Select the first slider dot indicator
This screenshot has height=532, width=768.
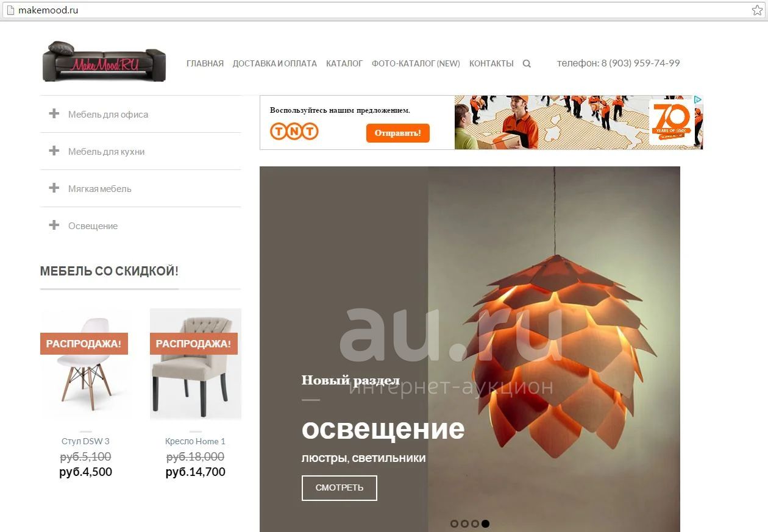[x=454, y=523]
